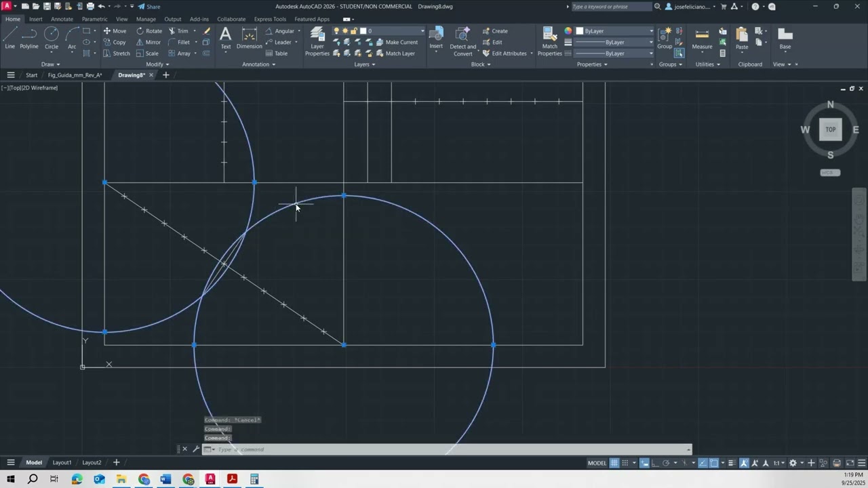This screenshot has width=868, height=488.
Task: Expand the Block panel
Action: (480, 64)
